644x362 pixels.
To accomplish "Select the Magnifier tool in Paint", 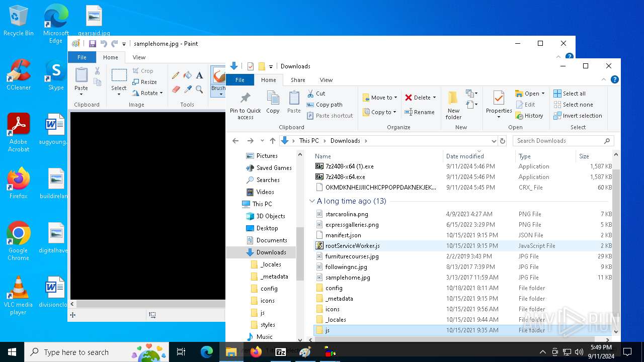I will pyautogui.click(x=200, y=89).
